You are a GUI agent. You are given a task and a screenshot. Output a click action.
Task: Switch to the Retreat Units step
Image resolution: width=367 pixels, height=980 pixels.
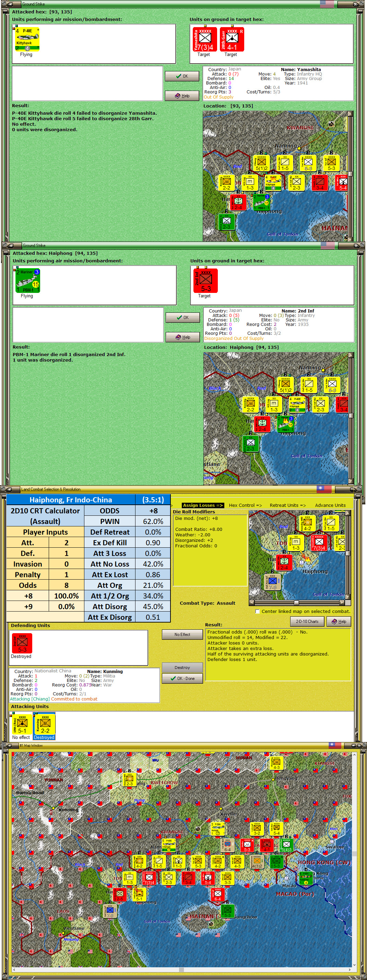(x=287, y=505)
